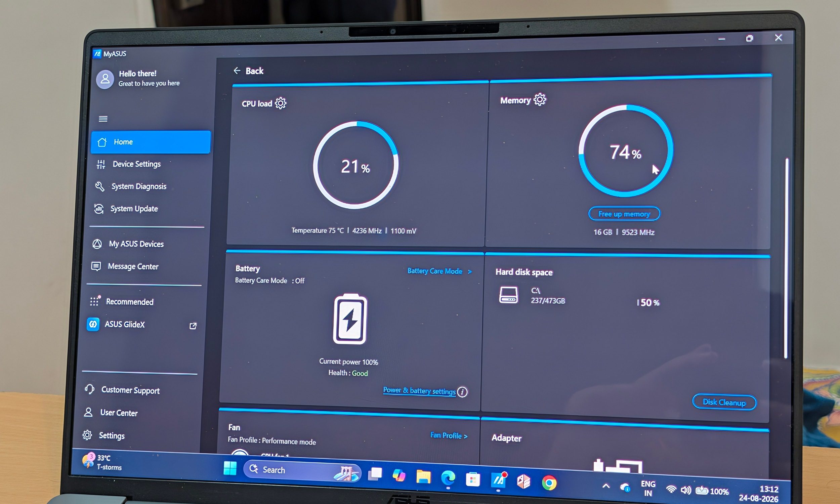The height and width of the screenshot is (504, 840).
Task: Click Fan Profile : Performance mode text
Action: (271, 440)
